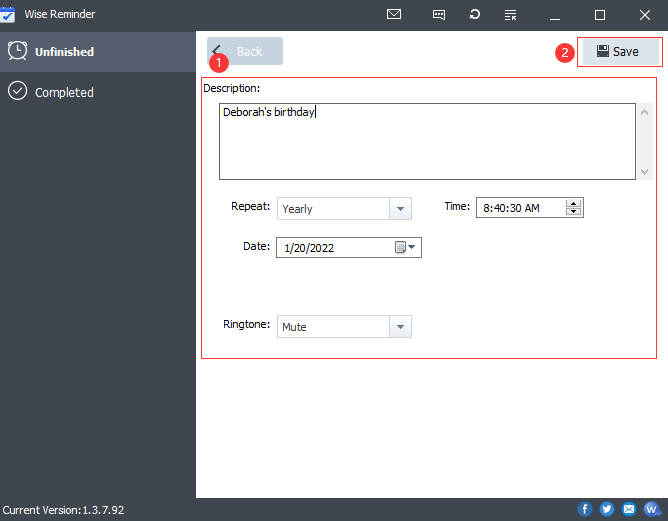Click the Wise Reminder app logo
The image size is (668, 521).
(7, 14)
